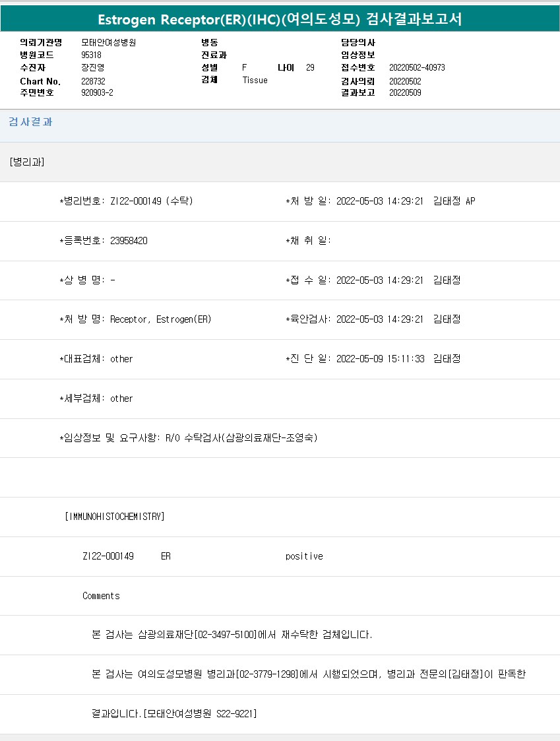
Task: Click gross exam line '*육안검사: 2022-05-03 14:29:21'
Action: tap(354, 319)
